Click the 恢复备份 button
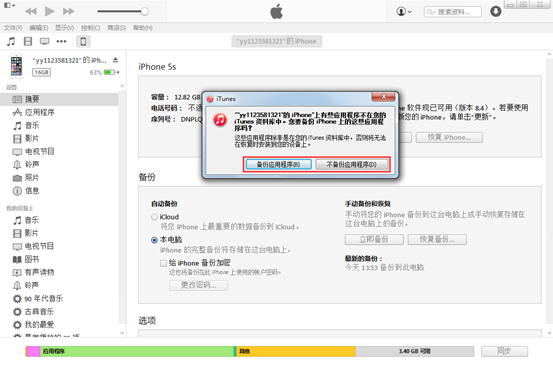The image size is (553, 365). (x=437, y=239)
